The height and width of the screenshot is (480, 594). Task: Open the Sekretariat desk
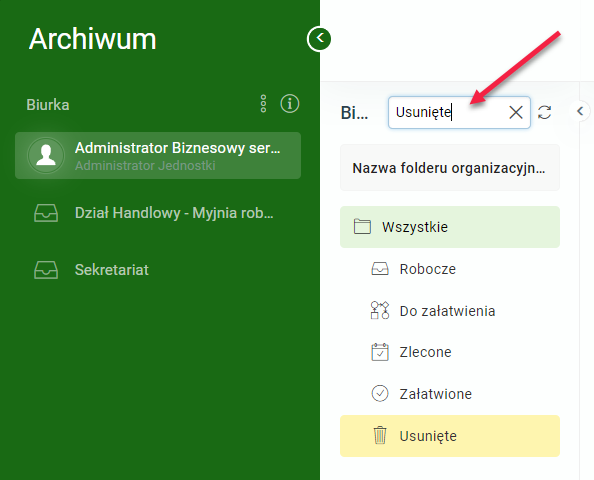(158, 270)
